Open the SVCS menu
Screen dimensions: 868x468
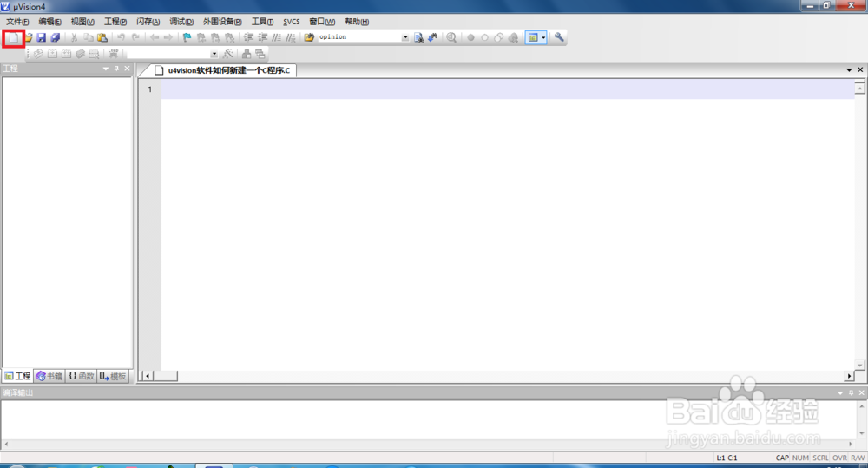click(291, 22)
